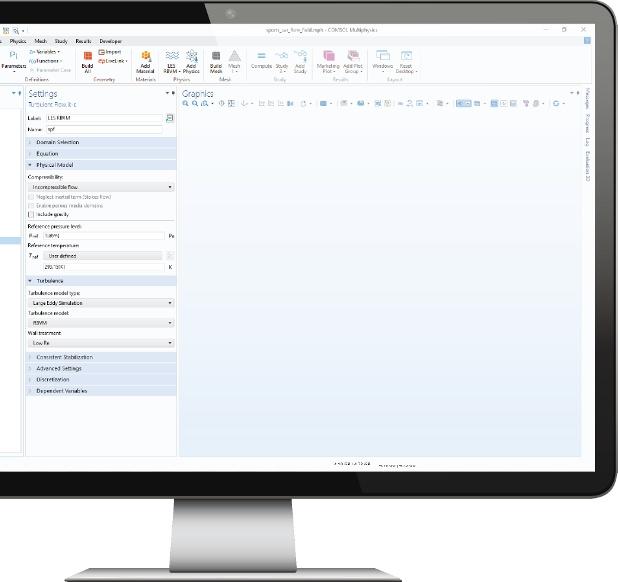Open the Results ribbon tab
The height and width of the screenshot is (582, 618).
tap(83, 41)
